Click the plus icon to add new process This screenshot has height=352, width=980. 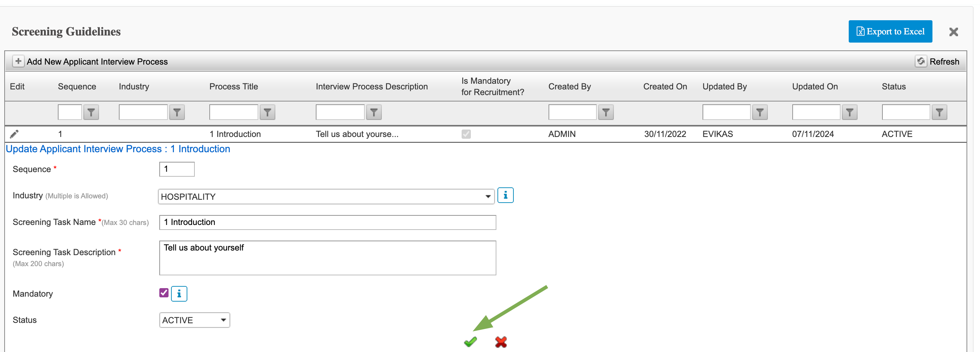pos(18,61)
